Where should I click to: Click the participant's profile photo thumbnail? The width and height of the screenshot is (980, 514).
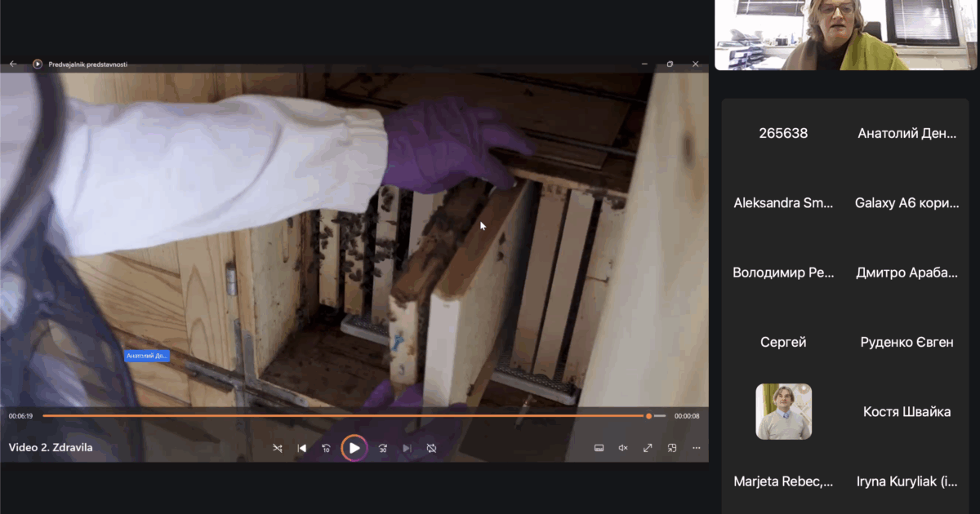783,411
